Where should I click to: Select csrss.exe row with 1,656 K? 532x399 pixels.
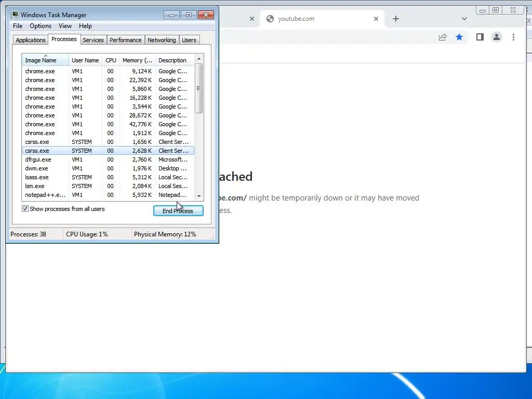click(108, 142)
